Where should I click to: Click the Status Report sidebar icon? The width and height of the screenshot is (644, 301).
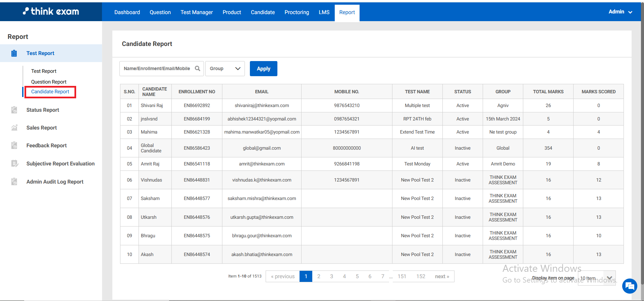[14, 110]
